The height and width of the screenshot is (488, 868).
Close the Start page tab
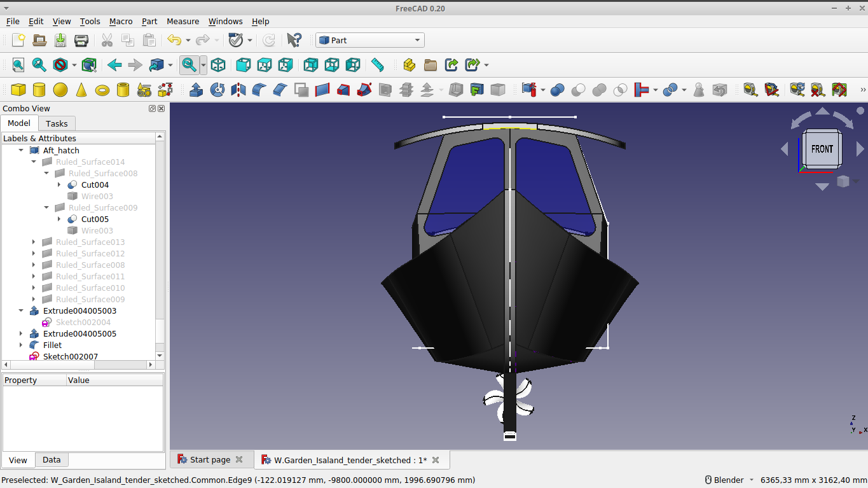click(239, 459)
